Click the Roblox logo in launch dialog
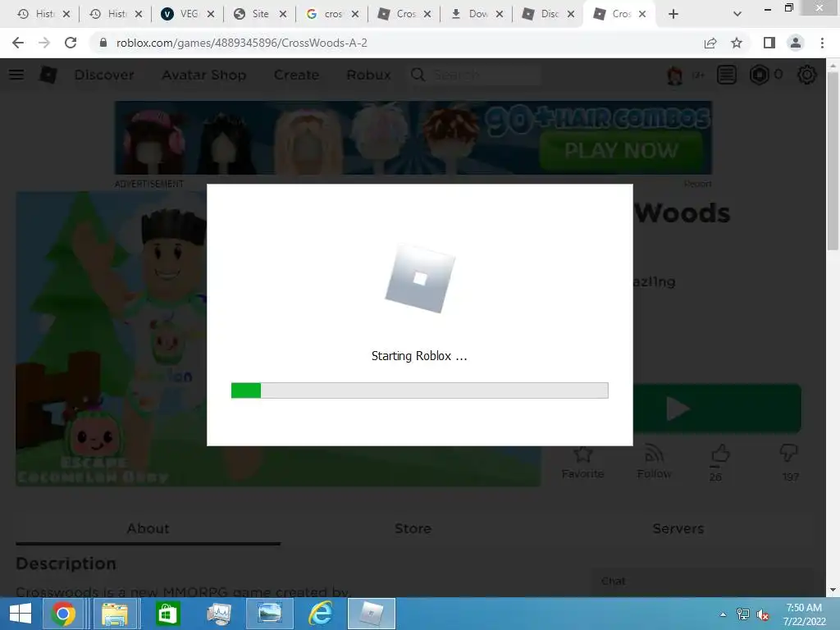 [420, 279]
